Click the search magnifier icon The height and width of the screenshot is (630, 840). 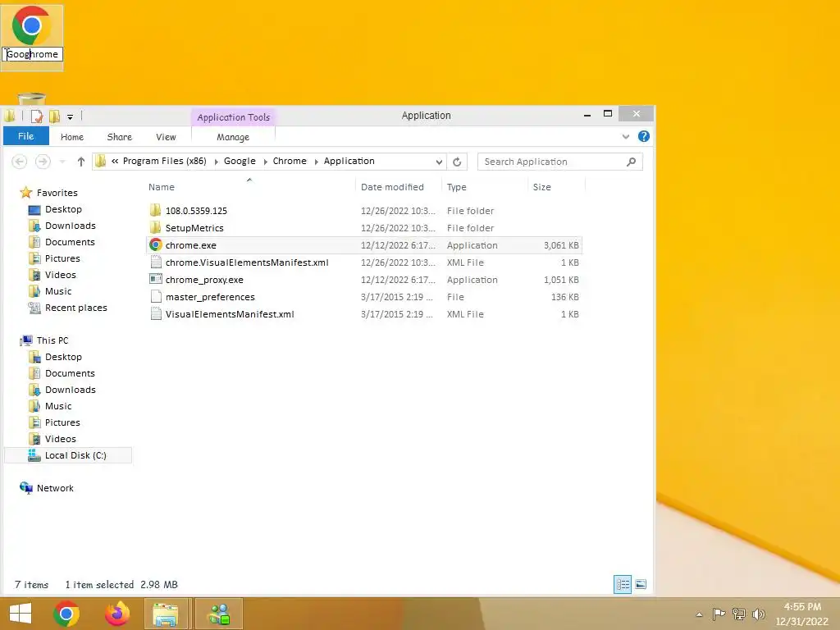tap(631, 162)
